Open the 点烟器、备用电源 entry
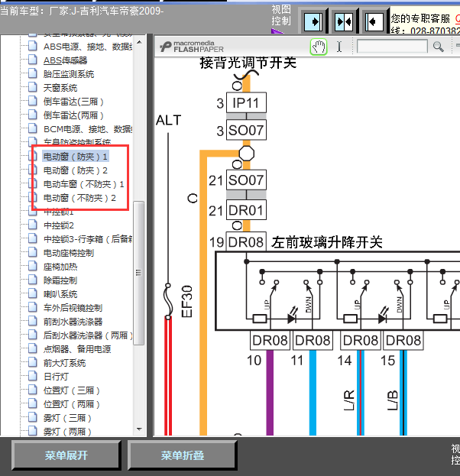 [77, 349]
